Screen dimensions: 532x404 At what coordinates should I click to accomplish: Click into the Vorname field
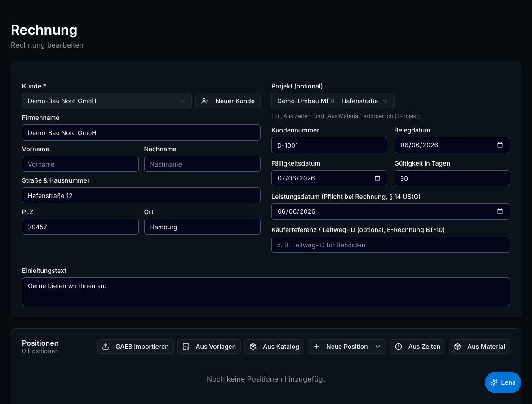[80, 164]
